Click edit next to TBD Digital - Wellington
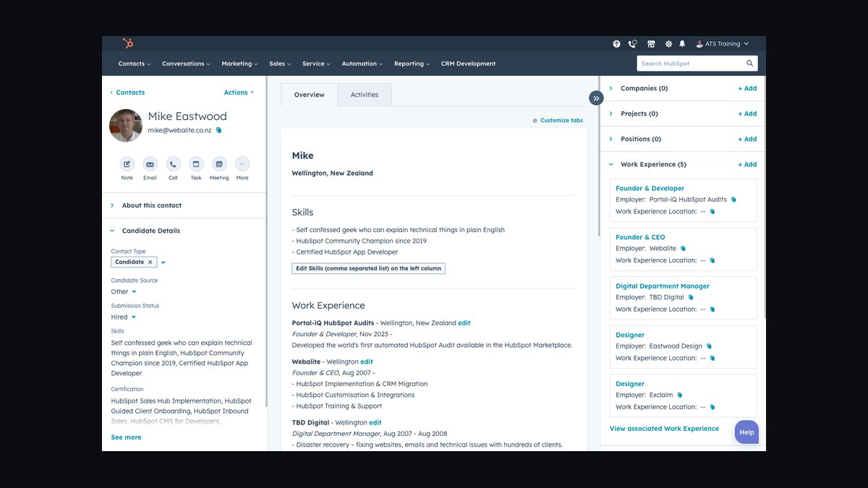 pyautogui.click(x=375, y=423)
